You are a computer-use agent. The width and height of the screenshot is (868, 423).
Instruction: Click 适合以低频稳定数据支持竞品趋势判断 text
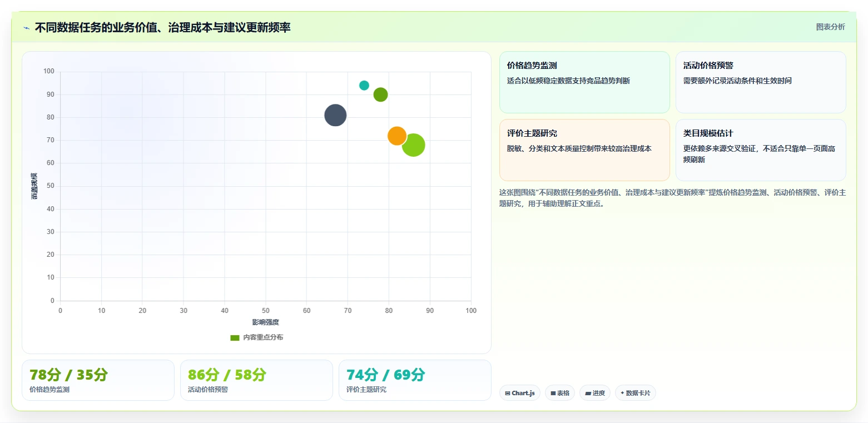(568, 81)
